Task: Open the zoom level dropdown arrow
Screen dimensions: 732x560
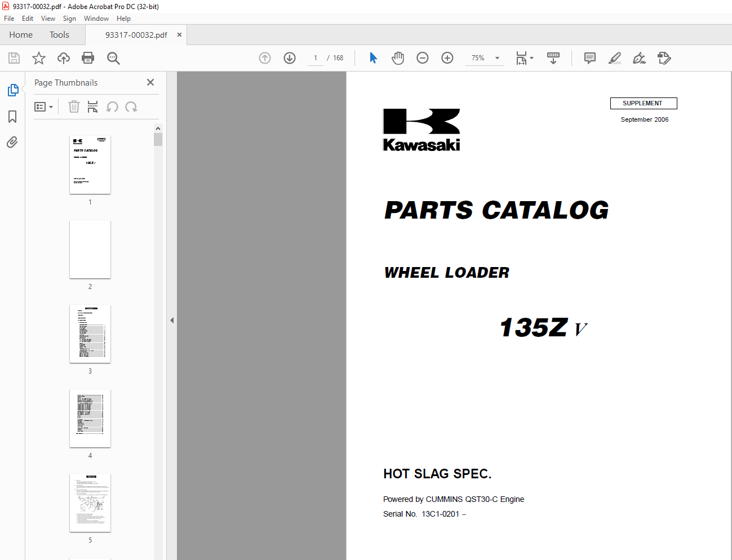Action: [x=497, y=58]
